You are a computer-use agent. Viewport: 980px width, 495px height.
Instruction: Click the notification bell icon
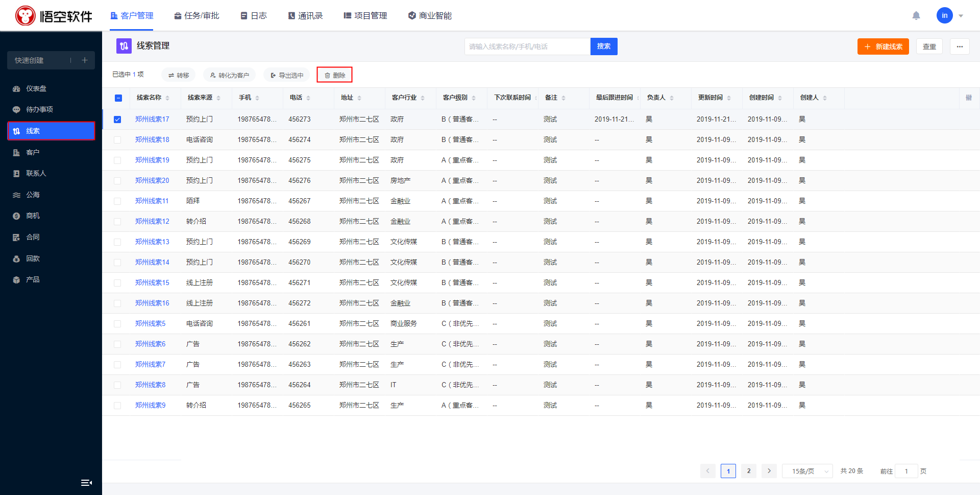[916, 16]
